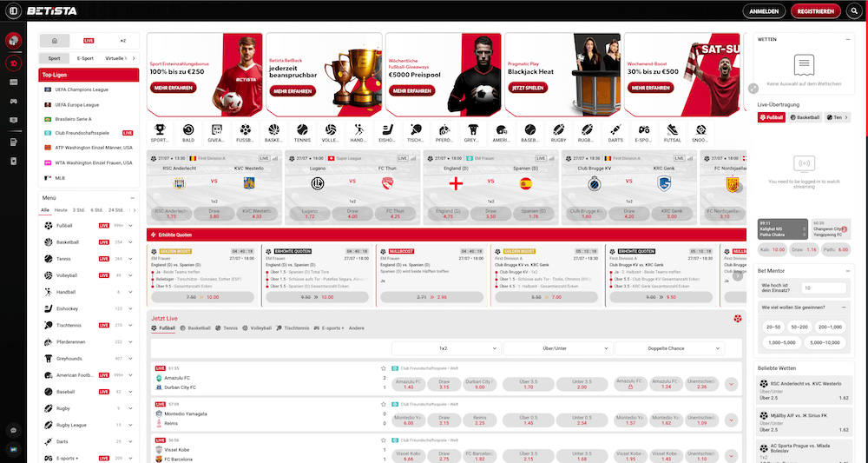Open the search magnifier in header
The width and height of the screenshot is (868, 463).
[854, 11]
